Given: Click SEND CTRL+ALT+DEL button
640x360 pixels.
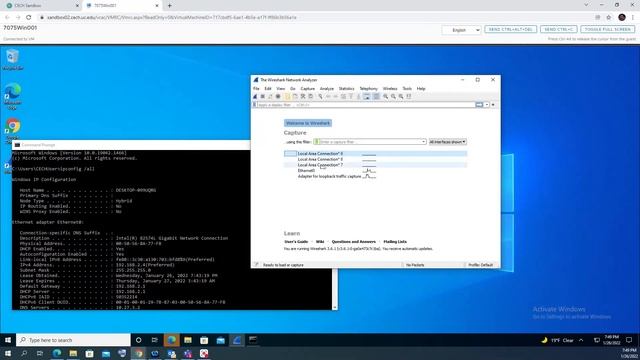Looking at the screenshot, I should 510,29.
